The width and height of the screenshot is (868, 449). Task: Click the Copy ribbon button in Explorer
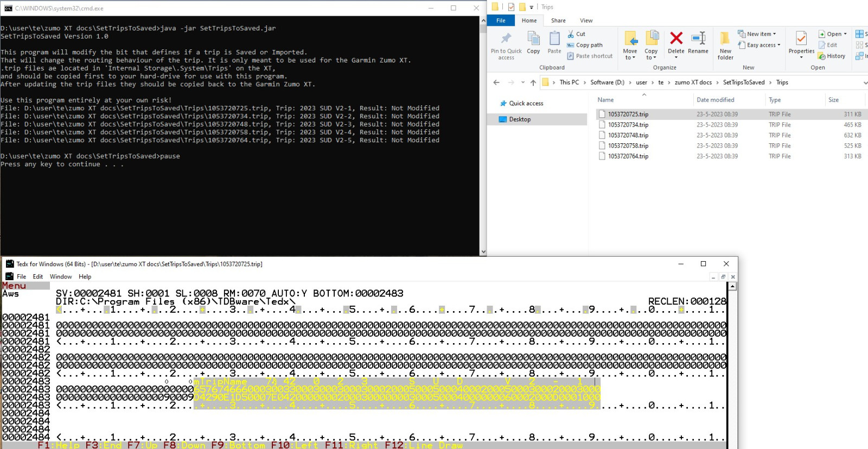(x=533, y=43)
